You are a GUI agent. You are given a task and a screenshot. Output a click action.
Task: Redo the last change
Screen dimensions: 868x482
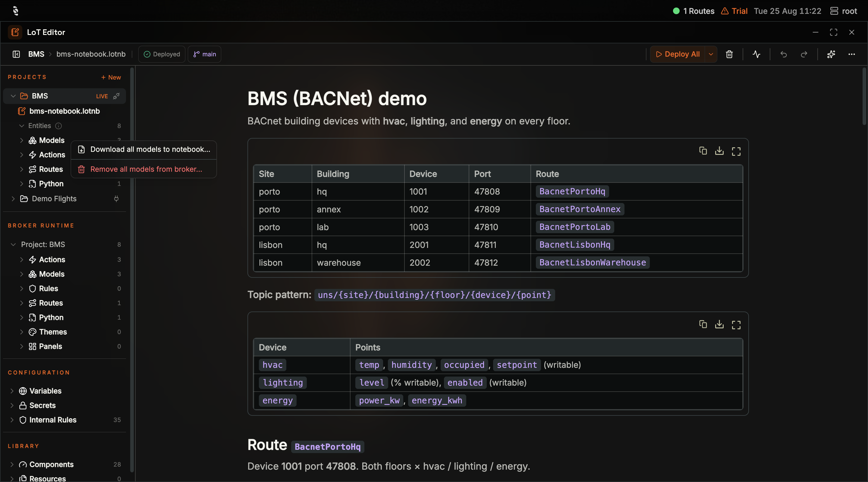click(804, 54)
